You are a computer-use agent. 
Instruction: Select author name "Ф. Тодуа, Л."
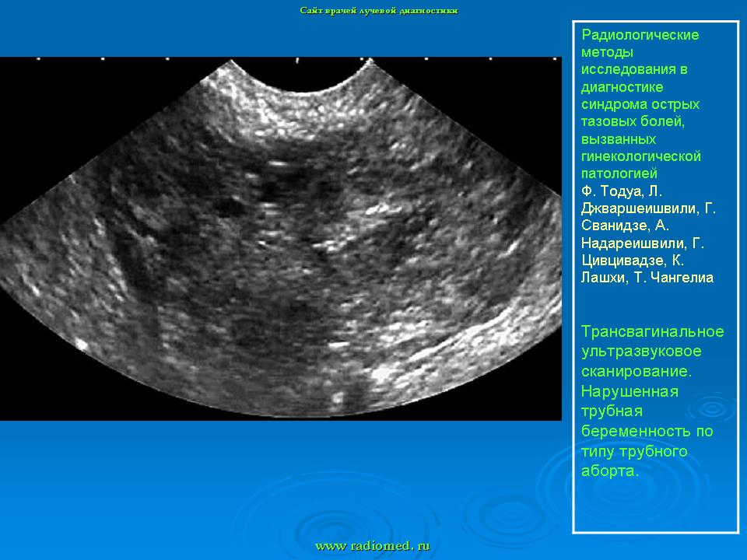tap(622, 191)
